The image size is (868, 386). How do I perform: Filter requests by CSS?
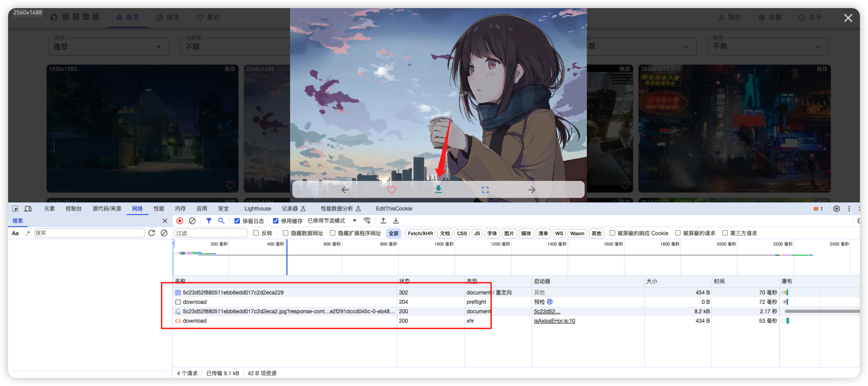[x=462, y=233]
